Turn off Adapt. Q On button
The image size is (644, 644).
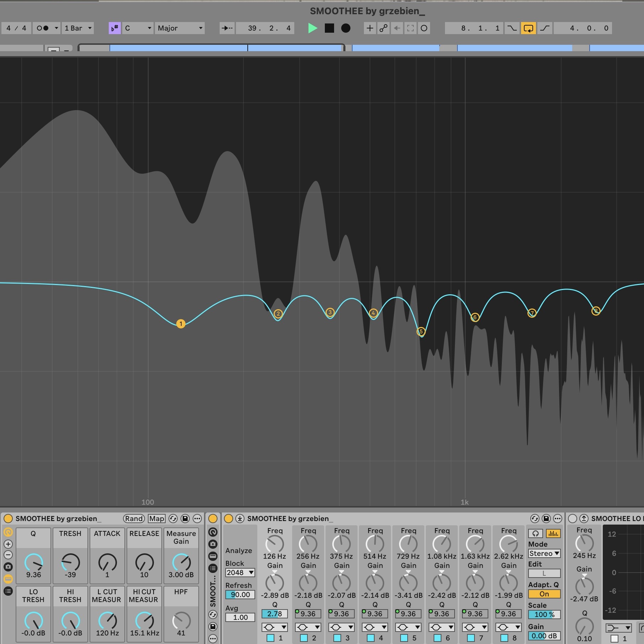coord(544,594)
